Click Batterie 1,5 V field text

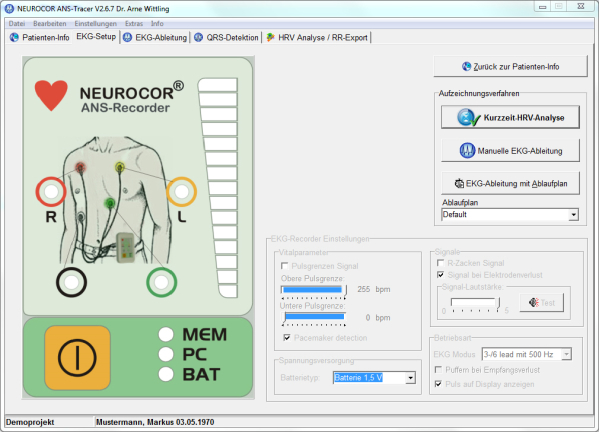358,378
